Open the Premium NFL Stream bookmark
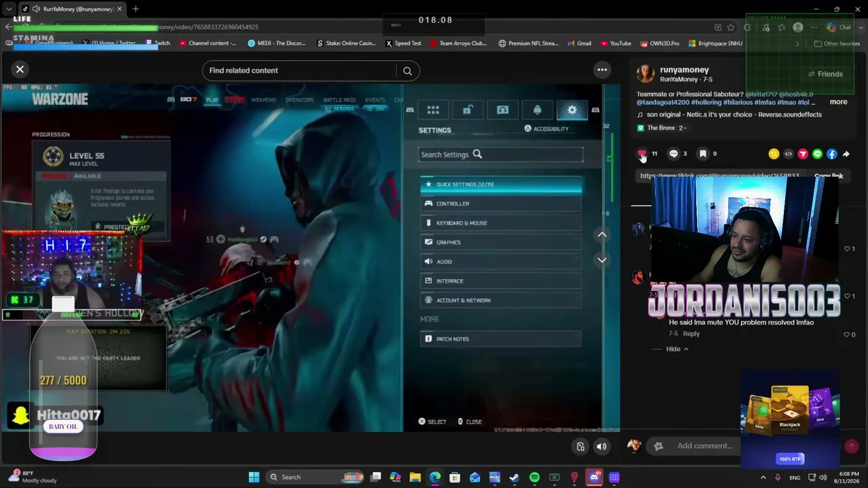 click(528, 43)
